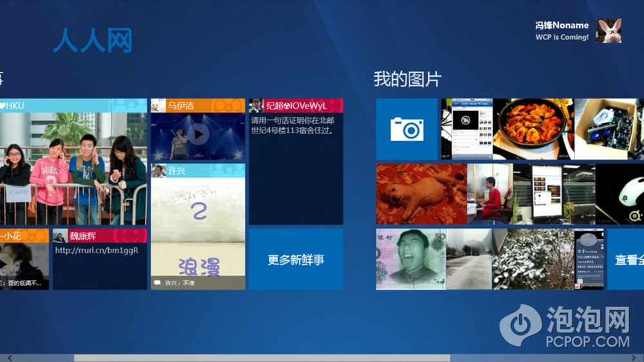644x362 pixels.
Task: Click the horizontal scrollbar right arrow
Action: [x=633, y=358]
